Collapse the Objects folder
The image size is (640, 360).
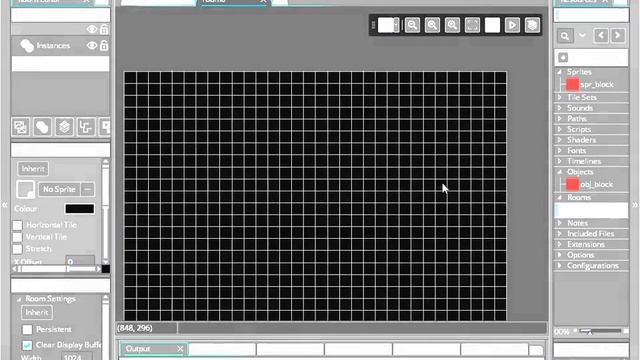point(560,172)
